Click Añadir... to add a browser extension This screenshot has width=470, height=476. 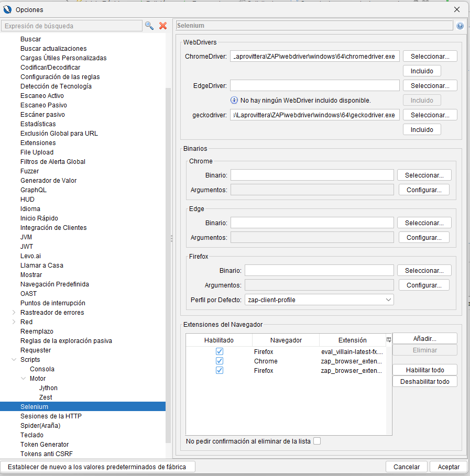click(424, 339)
